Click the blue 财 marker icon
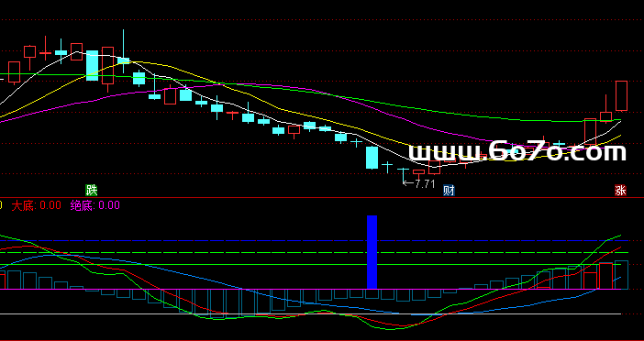This screenshot has width=644, height=341. [449, 191]
